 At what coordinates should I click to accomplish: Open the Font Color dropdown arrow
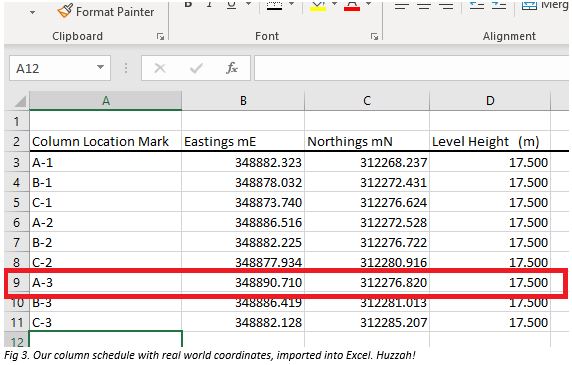(x=369, y=4)
